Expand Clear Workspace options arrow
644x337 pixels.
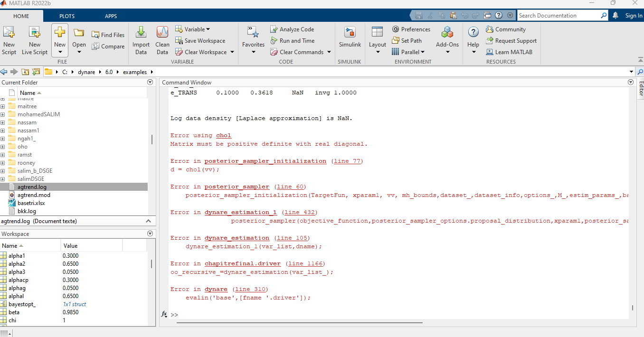[232, 52]
